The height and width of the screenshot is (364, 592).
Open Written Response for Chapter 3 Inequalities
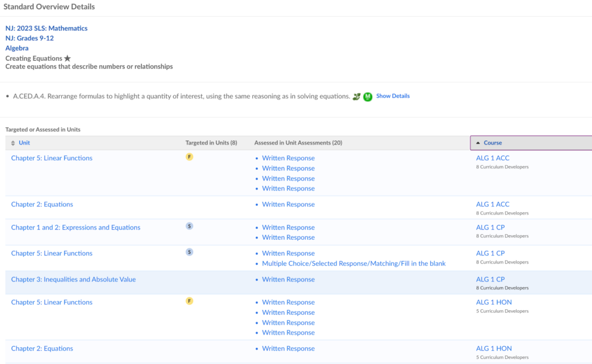288,280
